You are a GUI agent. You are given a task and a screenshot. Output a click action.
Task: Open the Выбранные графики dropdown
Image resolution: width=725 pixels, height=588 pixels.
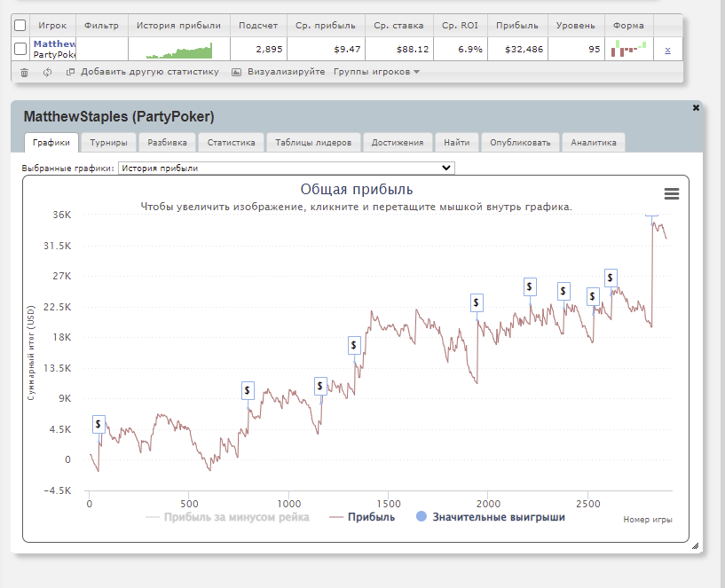click(286, 168)
